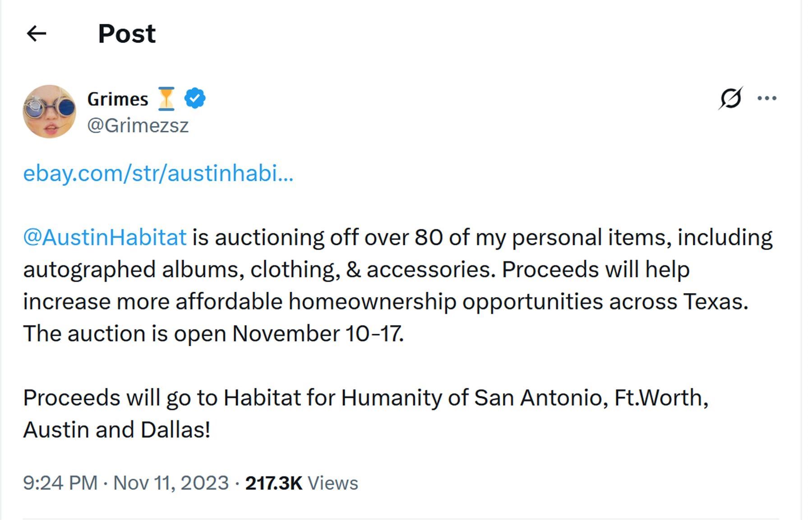Screen dimensions: 812x520
Task: Click the line starting "Proceeds will go to Habitat"
Action: [365, 398]
